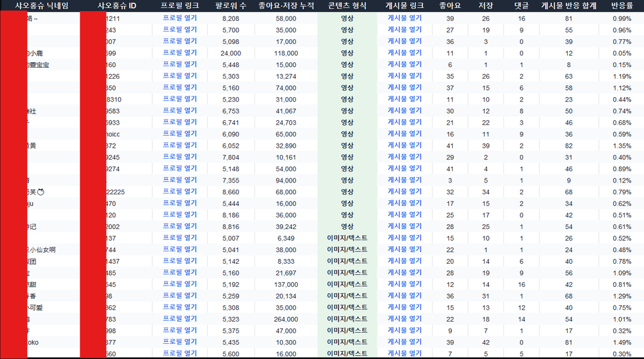Open post link in the 1.29% response rate row
Image resolution: width=644 pixels, height=359 pixels.
(x=405, y=296)
